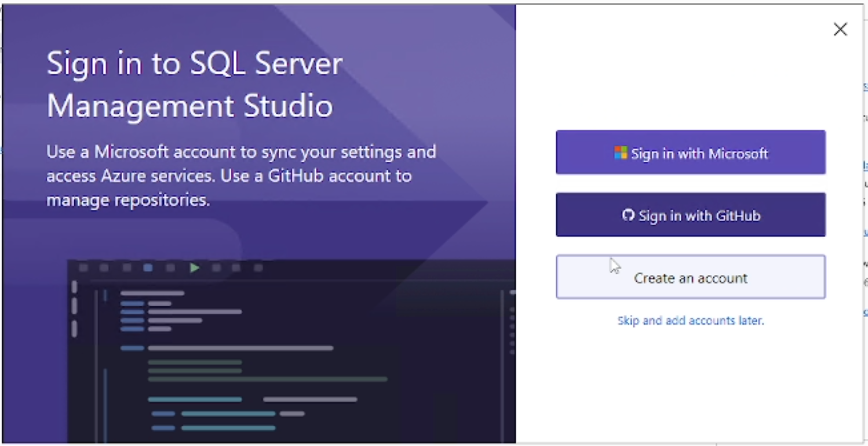This screenshot has width=868, height=446.
Task: Choose Sign in with GitHub
Action: click(x=690, y=215)
